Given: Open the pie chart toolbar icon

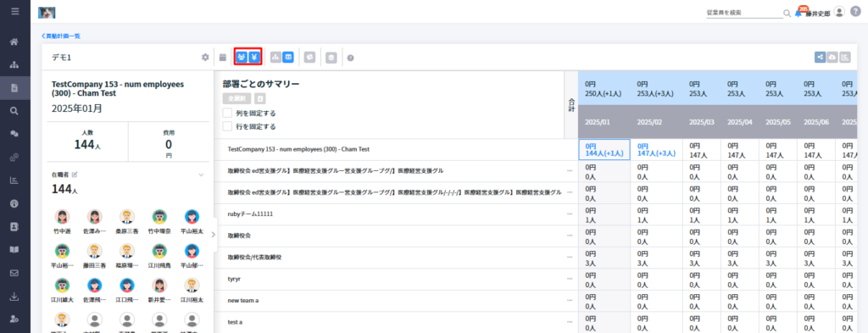Looking at the screenshot, I should tap(310, 57).
